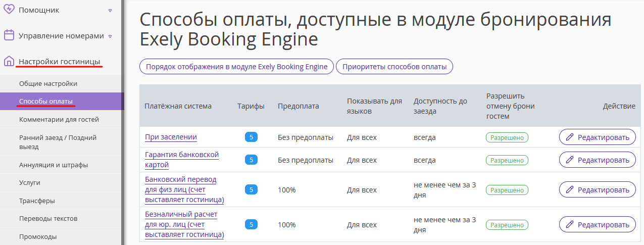
Task: Click Разрешено badge in Банковский перевод row
Action: 507,190
